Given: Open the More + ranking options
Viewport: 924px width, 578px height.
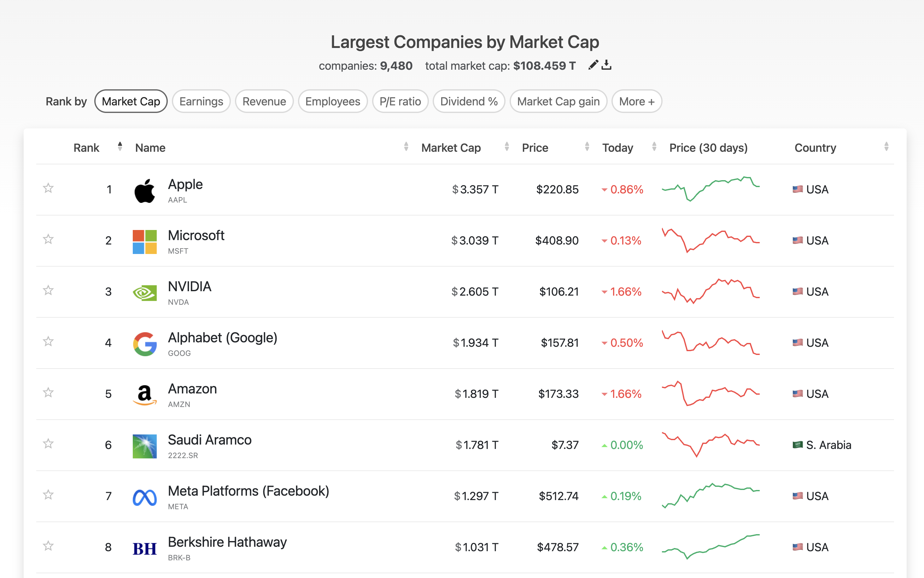Looking at the screenshot, I should (637, 101).
